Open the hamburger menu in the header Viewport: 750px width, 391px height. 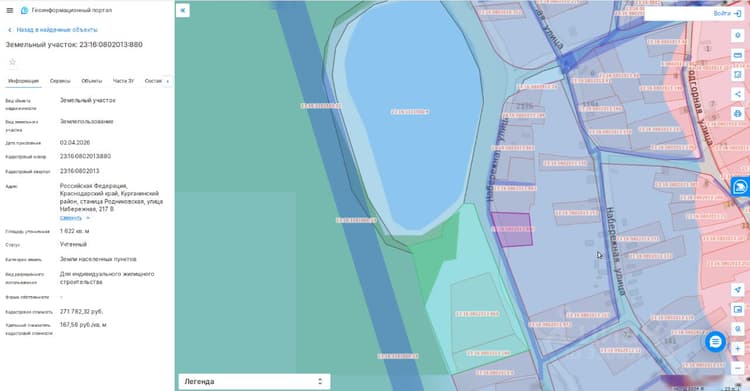tap(10, 10)
